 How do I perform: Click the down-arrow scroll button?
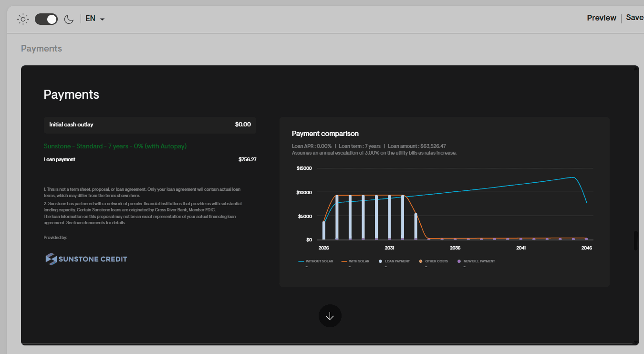(330, 316)
